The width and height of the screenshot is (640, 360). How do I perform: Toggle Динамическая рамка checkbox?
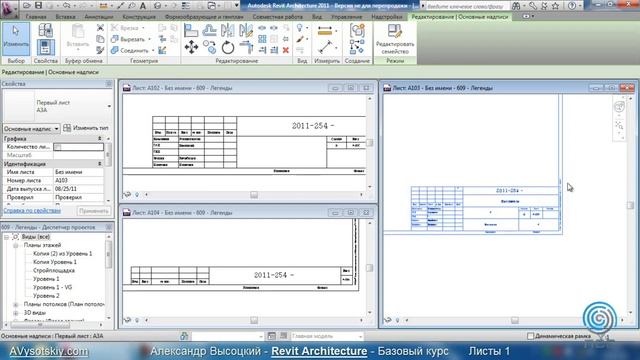pos(530,336)
